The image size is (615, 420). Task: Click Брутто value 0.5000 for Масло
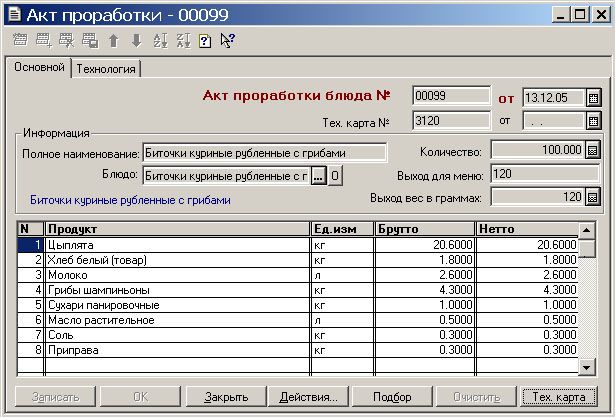pyautogui.click(x=425, y=320)
